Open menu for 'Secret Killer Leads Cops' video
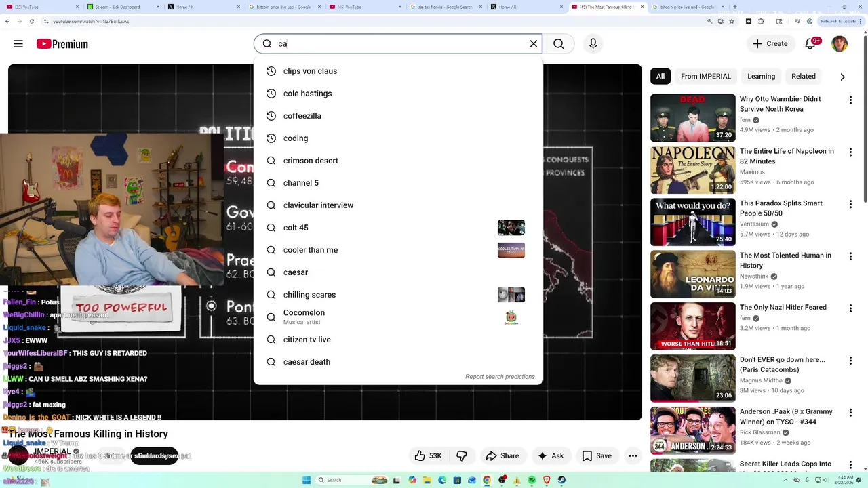The height and width of the screenshot is (488, 868). [850, 465]
